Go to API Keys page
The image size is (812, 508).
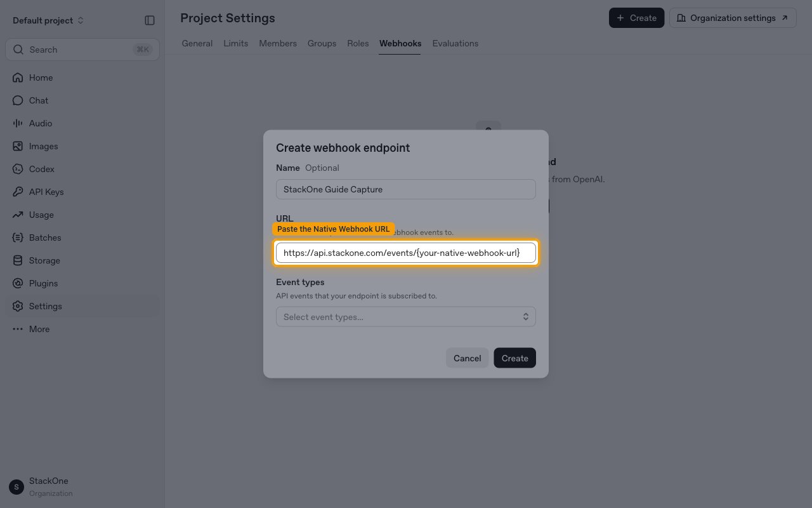point(82,192)
